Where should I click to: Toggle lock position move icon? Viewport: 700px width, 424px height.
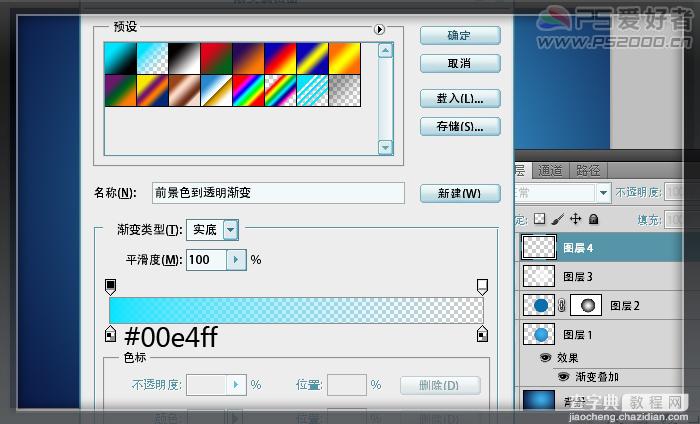point(575,219)
